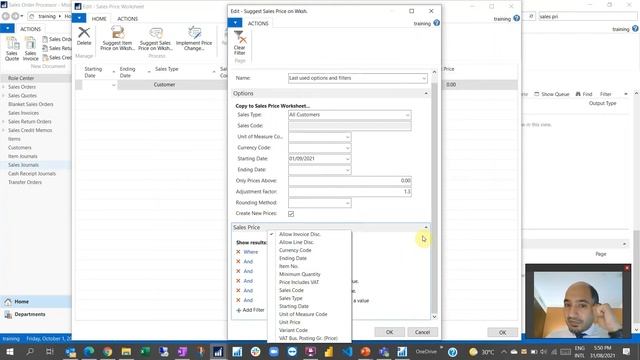Open Chrome from taskbar
This screenshot has width=640, height=360.
tap(107, 351)
